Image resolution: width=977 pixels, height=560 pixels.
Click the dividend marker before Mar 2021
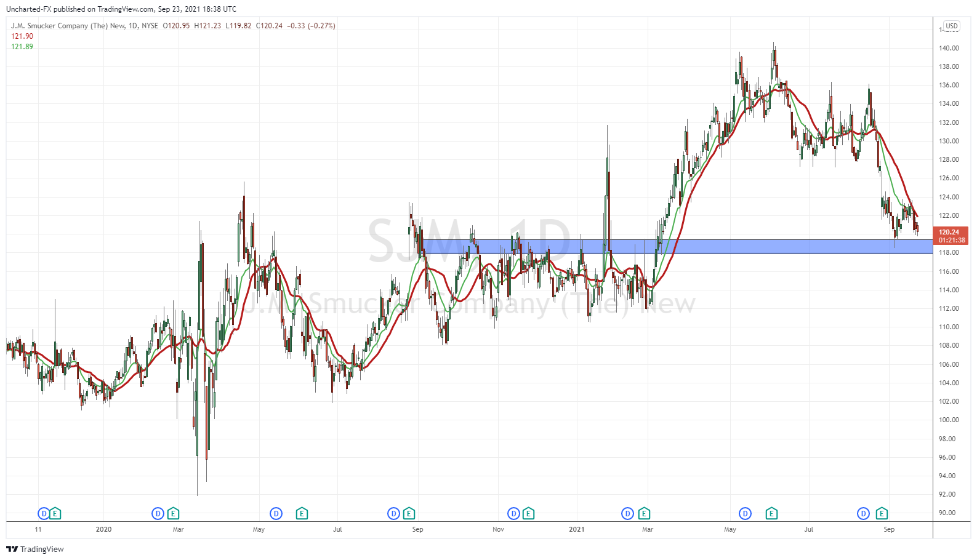(x=627, y=513)
